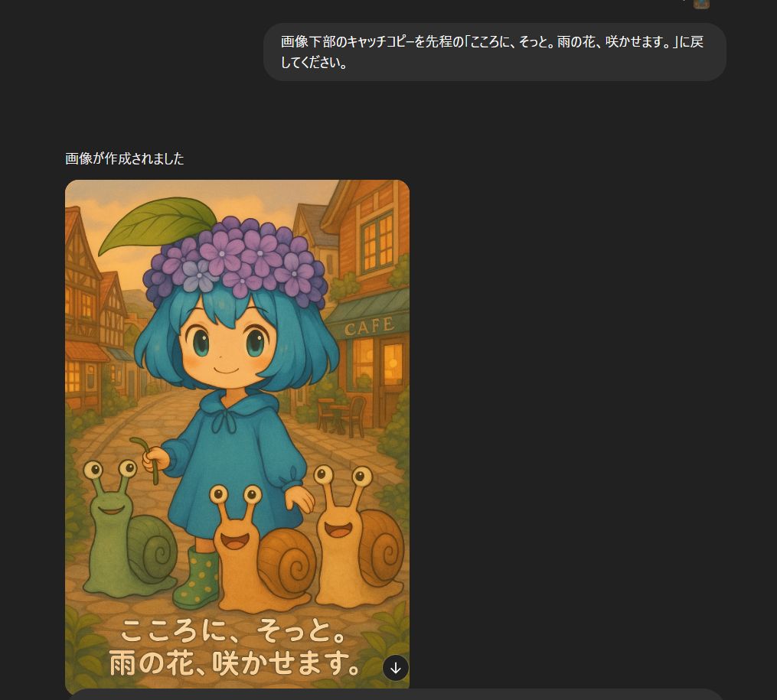This screenshot has width=777, height=700.
Task: Open the small user avatar thumbnail at top right
Action: 701,4
